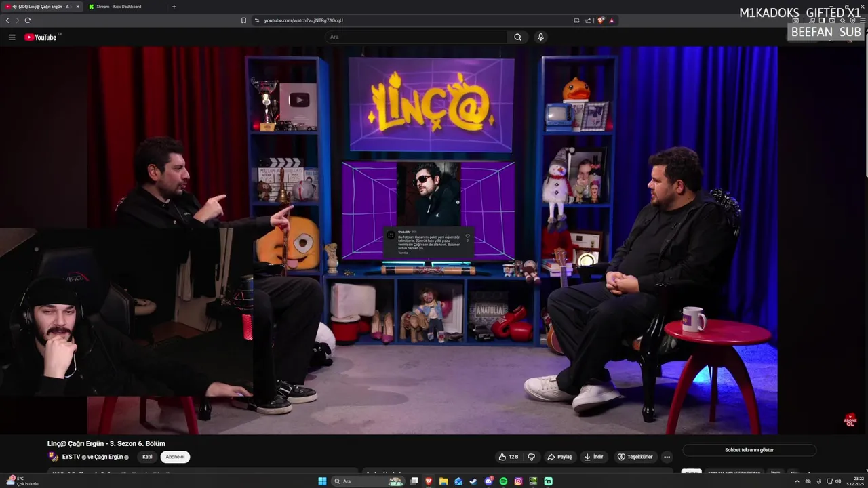
Task: Click the Katıl join button
Action: (147, 457)
